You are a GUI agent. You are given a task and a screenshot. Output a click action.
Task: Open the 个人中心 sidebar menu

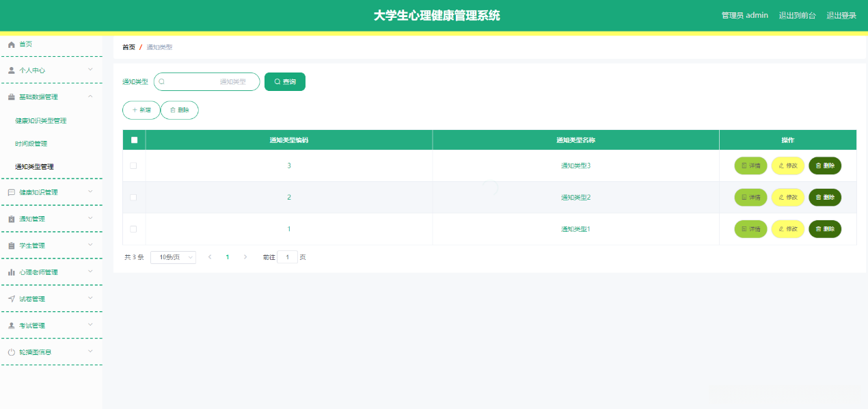click(x=51, y=70)
